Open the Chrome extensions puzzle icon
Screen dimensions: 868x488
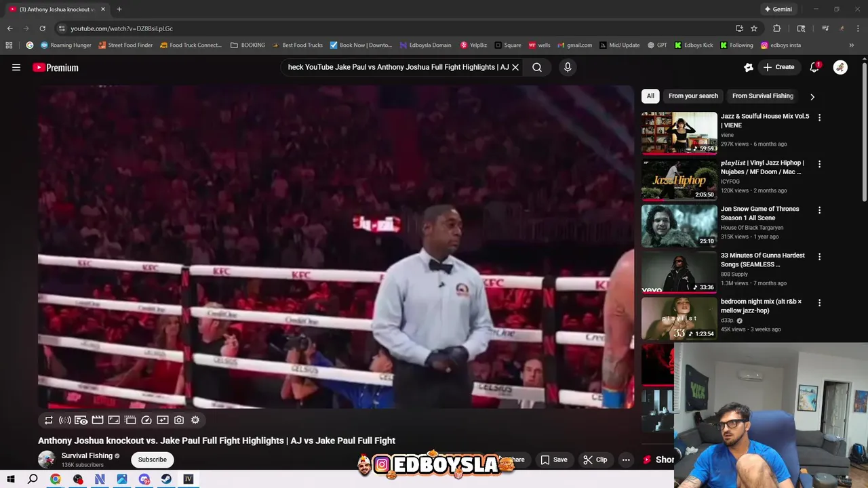[x=777, y=28]
